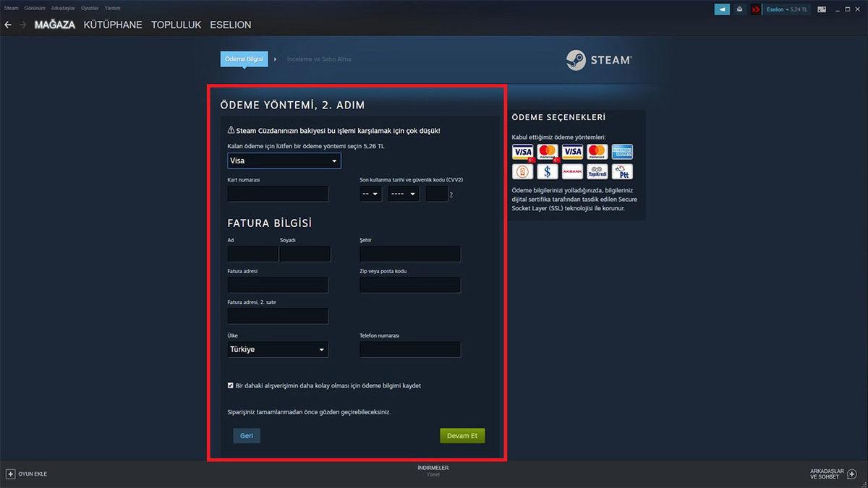Screen dimensions: 868x488
Task: Go back with the left arrow icon
Action: click(8, 25)
